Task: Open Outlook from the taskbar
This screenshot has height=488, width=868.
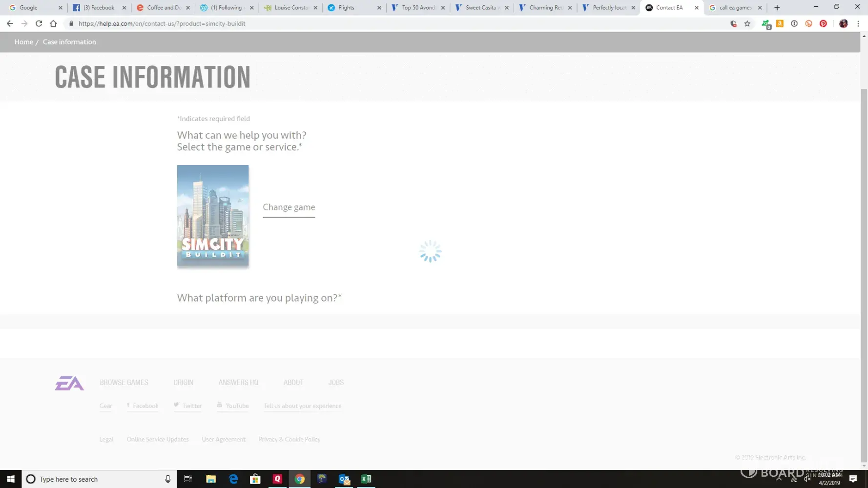Action: tap(344, 479)
